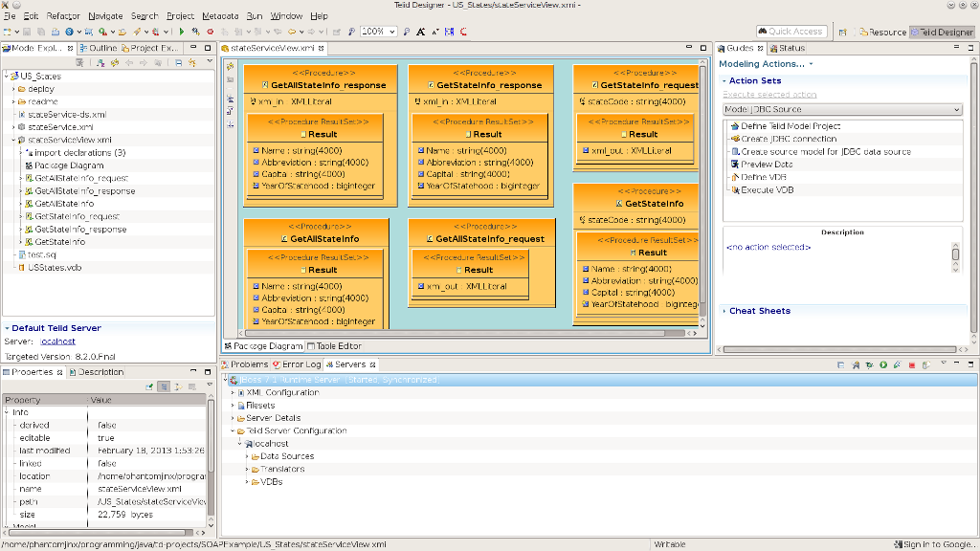The height and width of the screenshot is (551, 980).
Task: Open the 100% zoom level dropdown
Action: pyautogui.click(x=391, y=32)
